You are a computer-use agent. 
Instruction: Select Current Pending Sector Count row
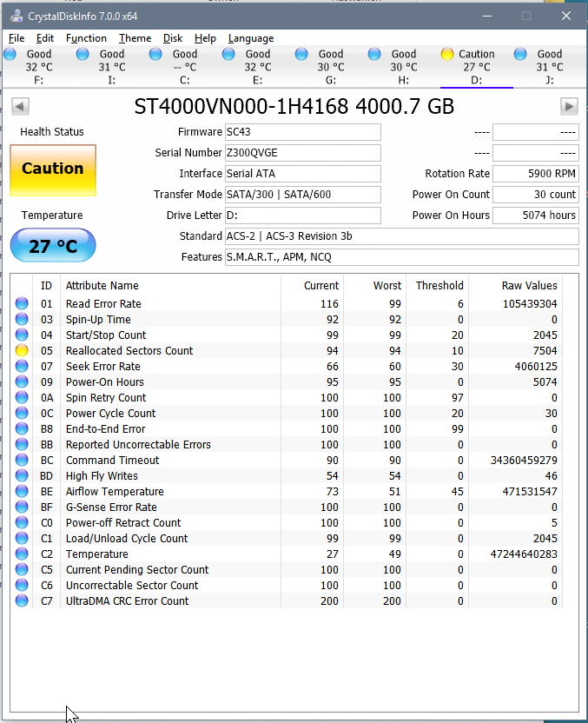(x=286, y=570)
